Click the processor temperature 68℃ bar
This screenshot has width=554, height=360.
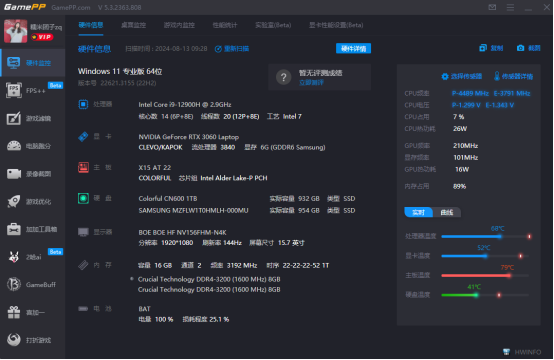485,236
